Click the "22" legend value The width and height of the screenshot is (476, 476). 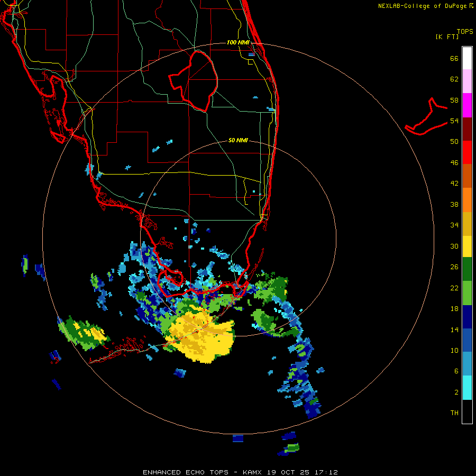[x=454, y=288]
